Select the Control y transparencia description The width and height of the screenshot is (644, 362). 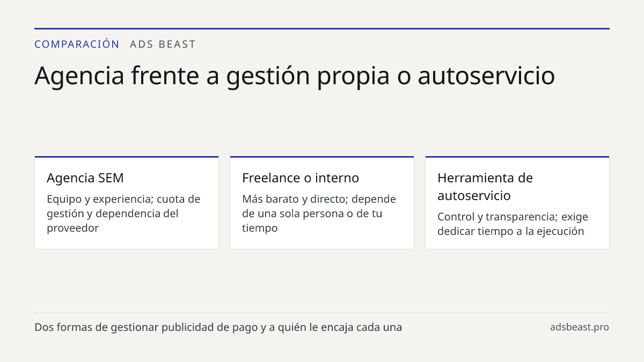513,224
